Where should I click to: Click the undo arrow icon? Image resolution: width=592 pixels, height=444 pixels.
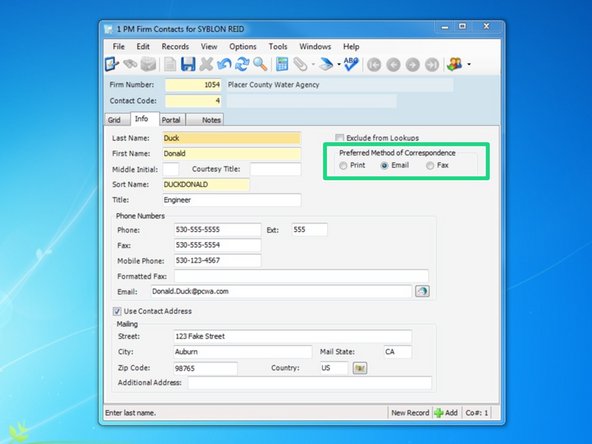(224, 64)
